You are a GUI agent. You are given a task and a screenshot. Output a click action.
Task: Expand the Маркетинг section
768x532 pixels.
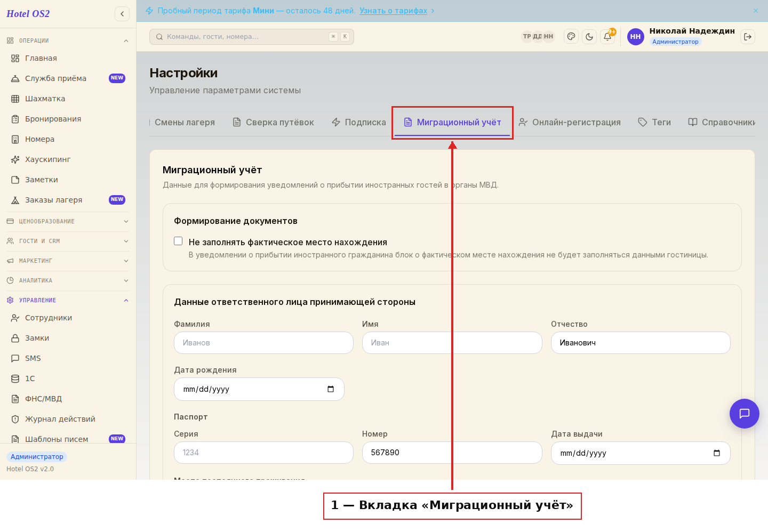pyautogui.click(x=68, y=261)
